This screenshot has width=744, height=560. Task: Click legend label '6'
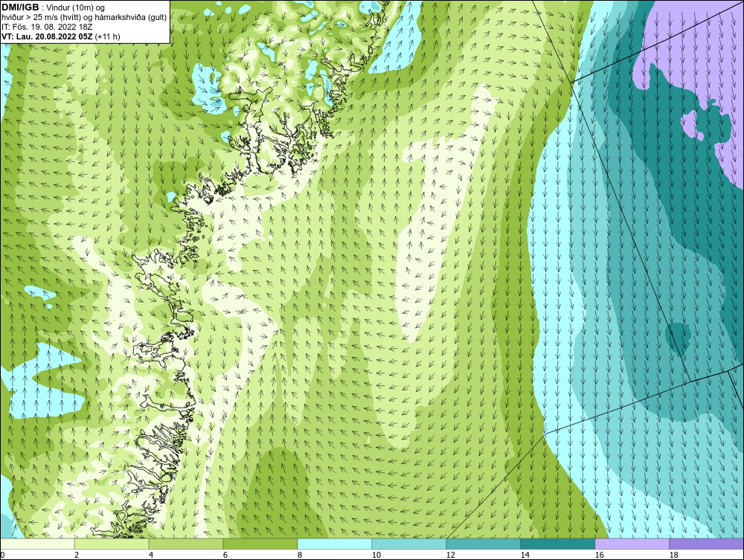tap(225, 555)
